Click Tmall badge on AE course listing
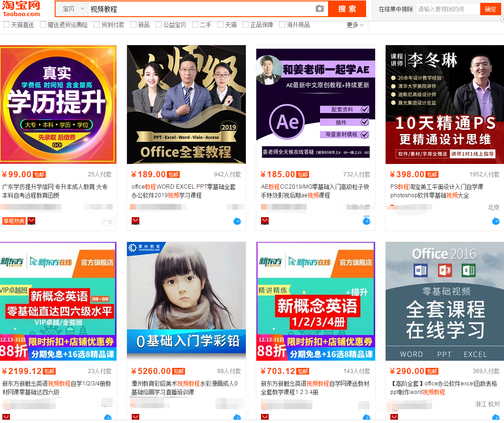 [x=264, y=221]
